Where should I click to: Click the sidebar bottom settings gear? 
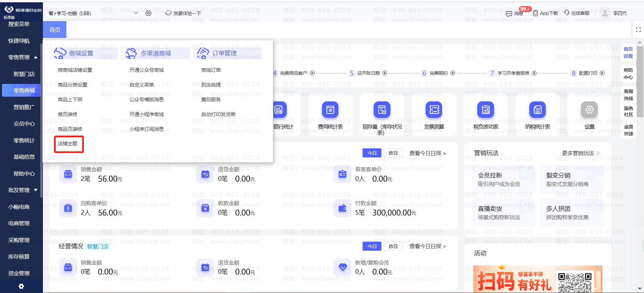click(21, 286)
